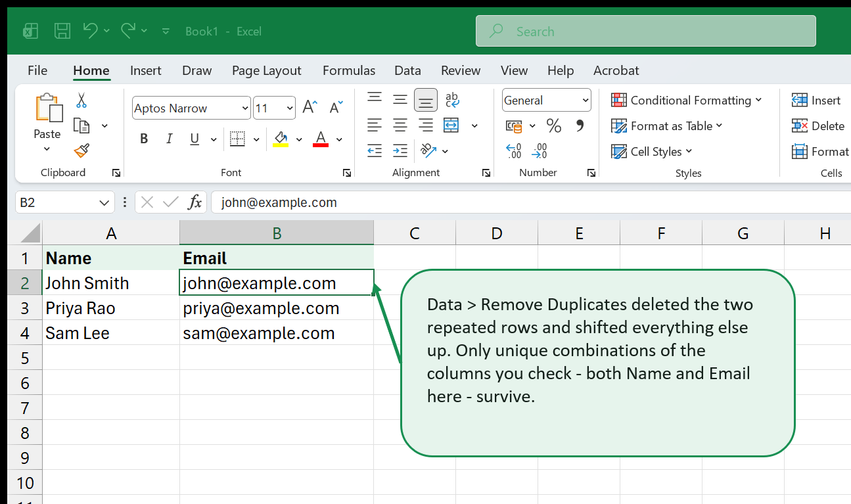The image size is (851, 504).
Task: Switch to the Draw tab
Action: coord(197,70)
